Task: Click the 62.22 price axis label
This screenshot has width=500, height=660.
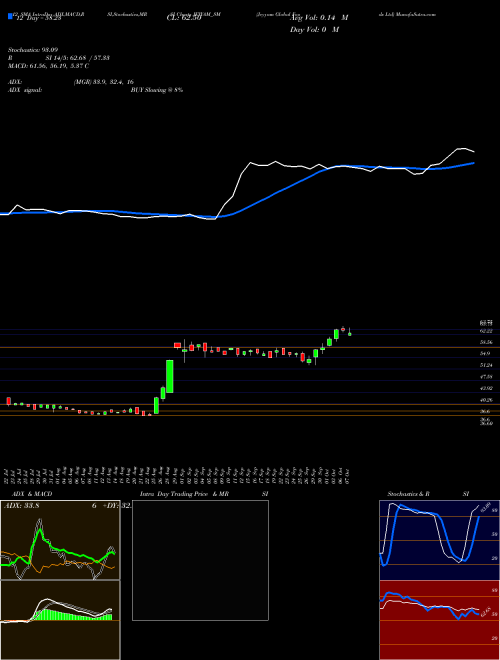Action: (x=486, y=332)
